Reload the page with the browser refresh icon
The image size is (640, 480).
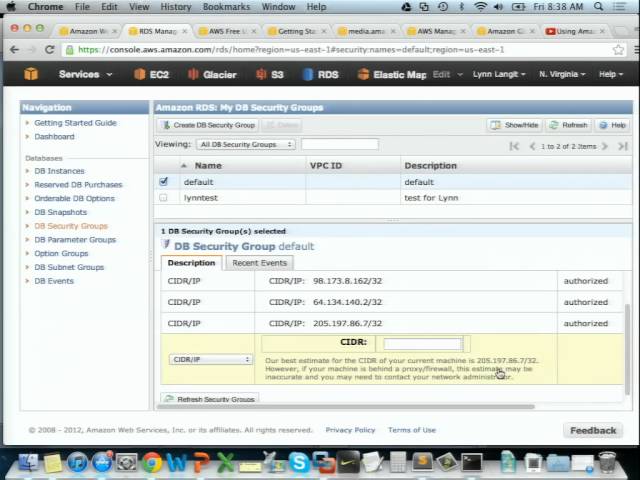[x=50, y=50]
